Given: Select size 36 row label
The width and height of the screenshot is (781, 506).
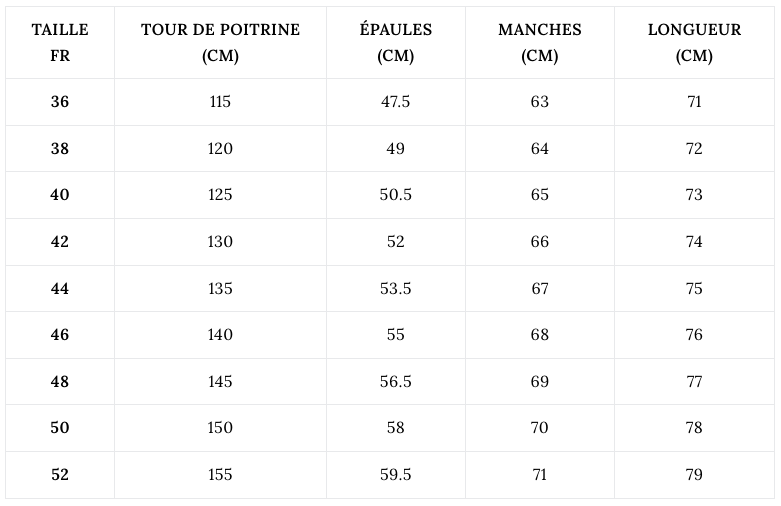Looking at the screenshot, I should click(x=60, y=102).
